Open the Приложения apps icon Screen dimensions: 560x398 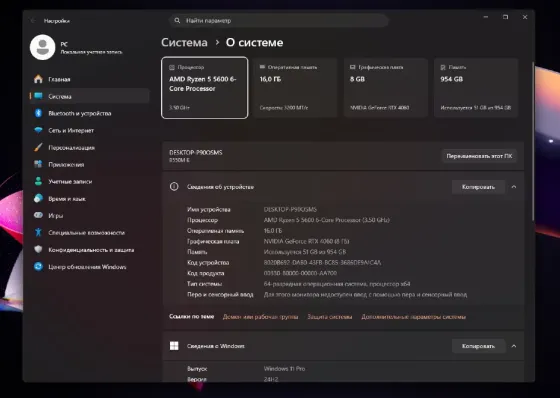coord(38,164)
